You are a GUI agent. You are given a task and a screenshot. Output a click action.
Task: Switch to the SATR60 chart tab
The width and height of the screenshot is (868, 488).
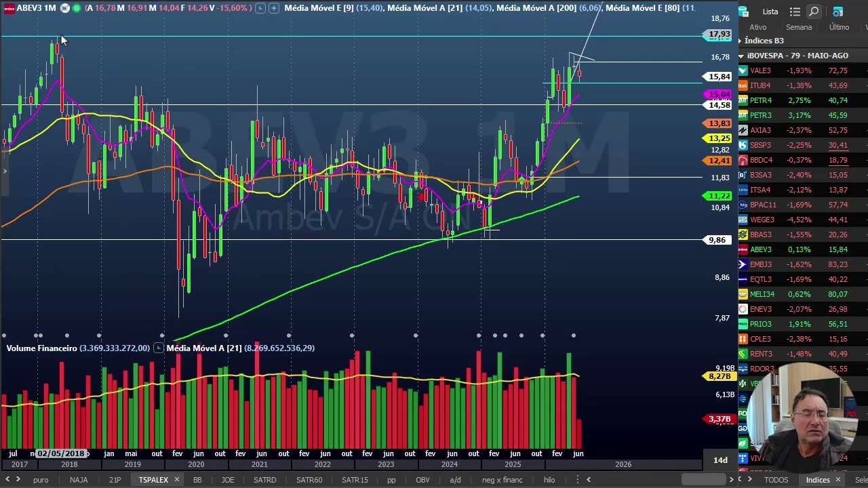point(309,480)
